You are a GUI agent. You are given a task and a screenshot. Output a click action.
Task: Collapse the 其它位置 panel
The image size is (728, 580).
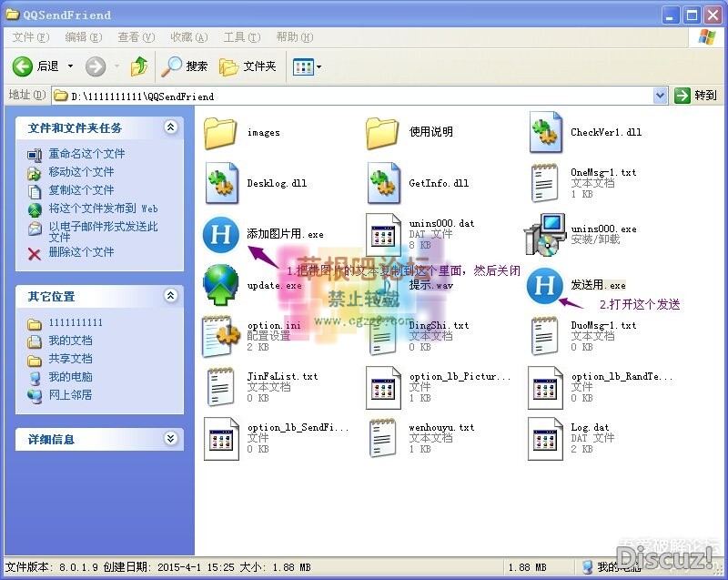pyautogui.click(x=169, y=296)
